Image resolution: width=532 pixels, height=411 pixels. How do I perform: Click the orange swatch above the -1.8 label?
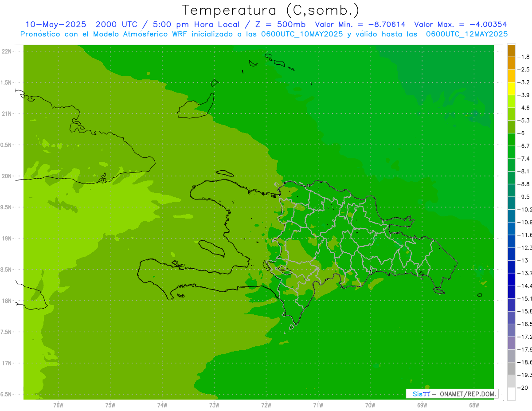pos(511,51)
